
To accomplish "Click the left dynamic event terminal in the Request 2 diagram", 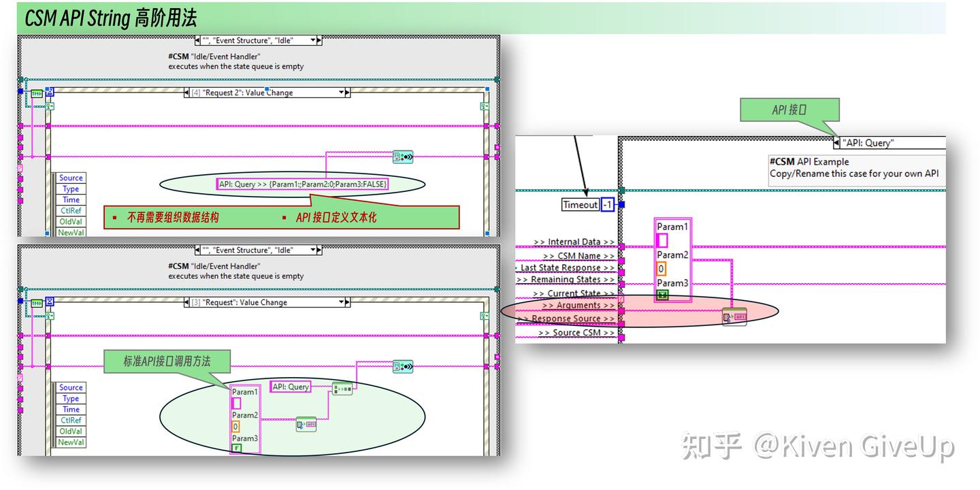I will [x=50, y=105].
